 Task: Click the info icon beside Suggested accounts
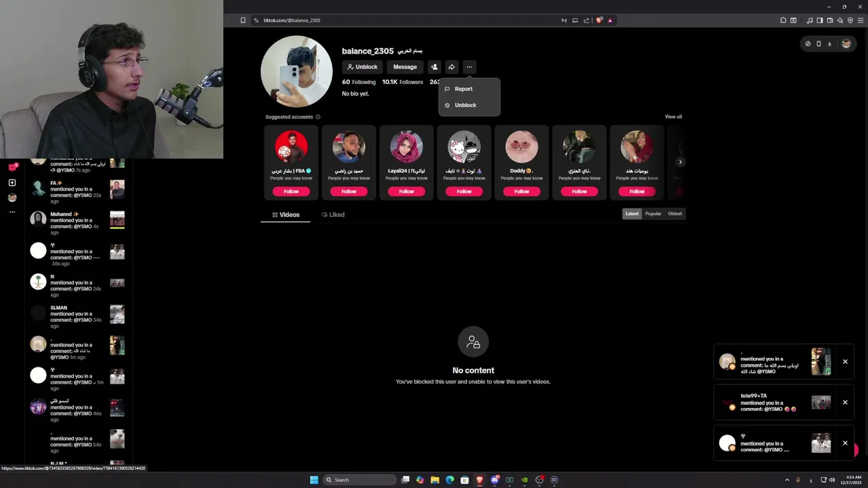(x=318, y=117)
